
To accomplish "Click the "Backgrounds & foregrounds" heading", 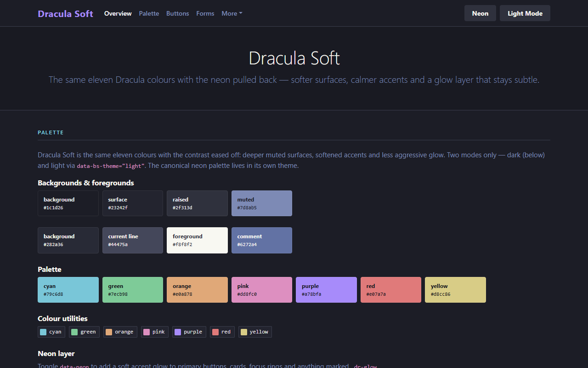I will tap(86, 183).
